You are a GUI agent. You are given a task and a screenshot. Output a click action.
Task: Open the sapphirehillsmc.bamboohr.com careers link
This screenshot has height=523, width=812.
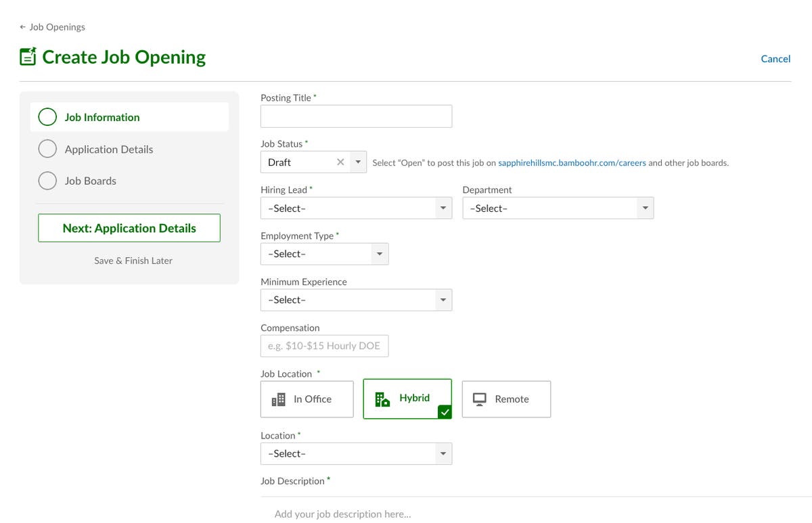coord(572,162)
